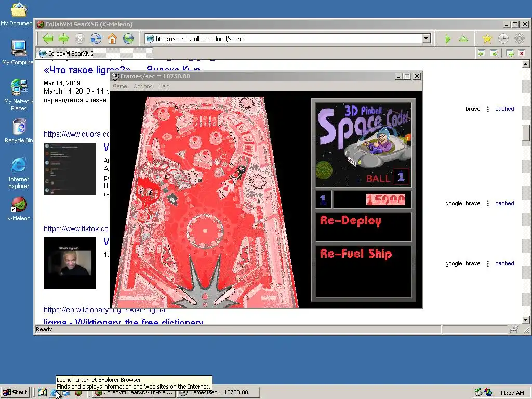The height and width of the screenshot is (399, 532).
Task: Click K-Meleon quick launch icon in taskbar
Action: point(78,393)
